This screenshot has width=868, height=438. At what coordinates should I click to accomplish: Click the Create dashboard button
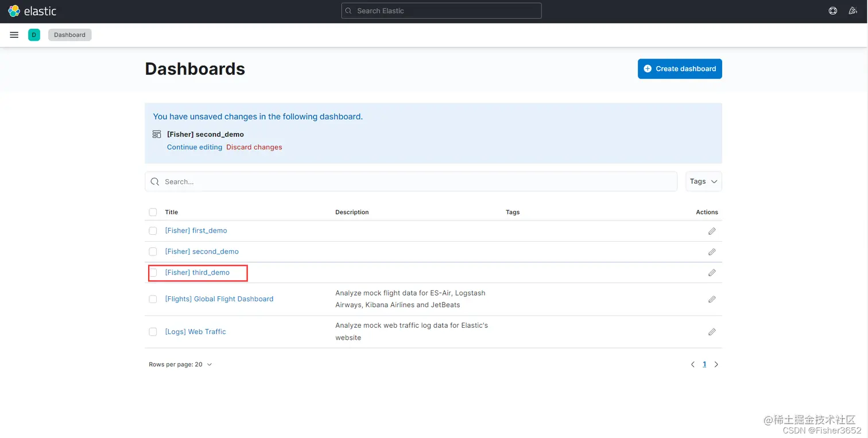[x=680, y=69]
